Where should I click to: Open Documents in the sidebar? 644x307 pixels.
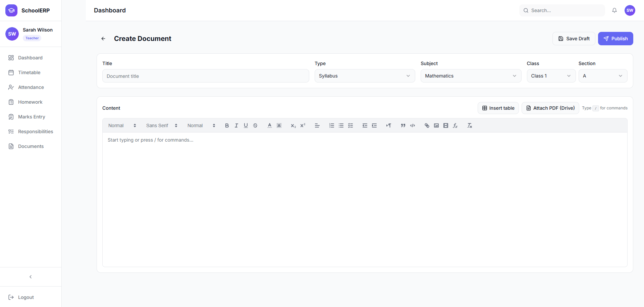point(31,146)
